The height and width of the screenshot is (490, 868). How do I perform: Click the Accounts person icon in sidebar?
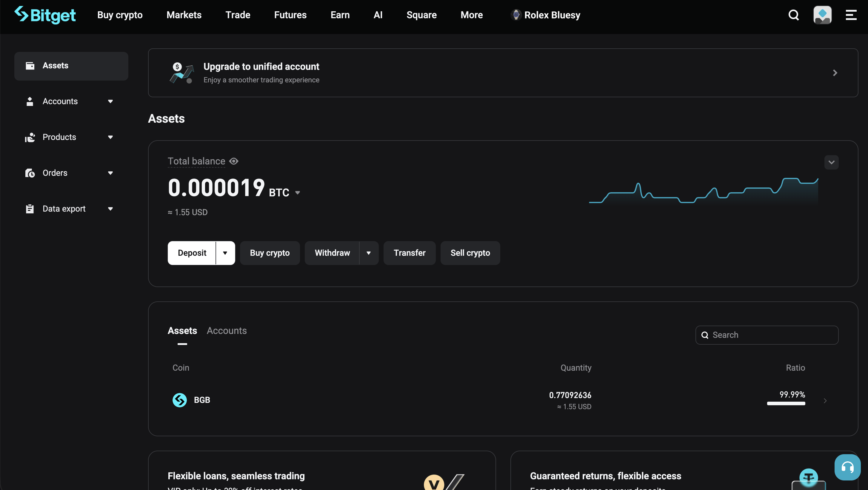click(x=30, y=101)
